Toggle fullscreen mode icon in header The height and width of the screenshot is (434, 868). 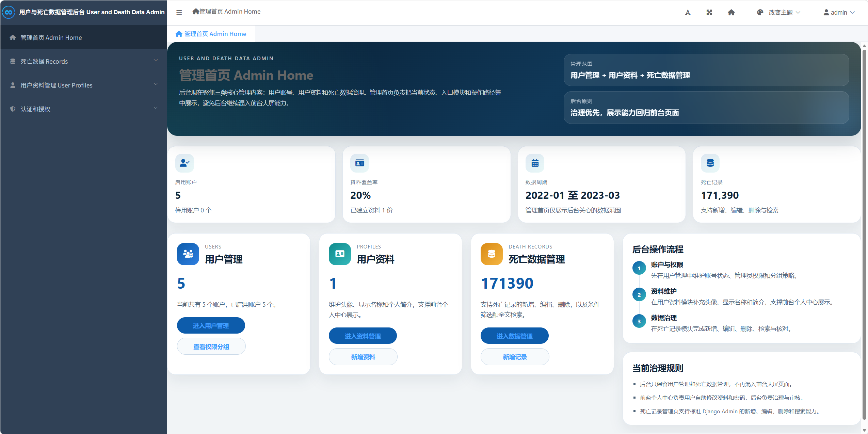pyautogui.click(x=709, y=13)
